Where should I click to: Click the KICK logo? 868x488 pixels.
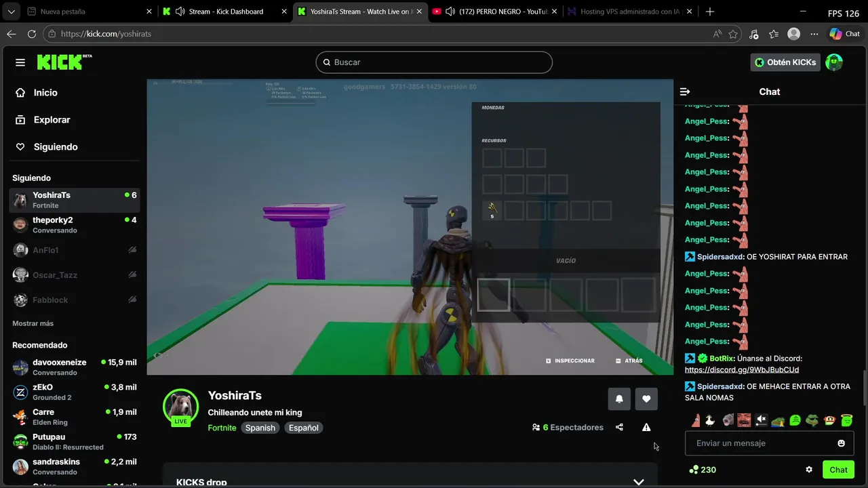click(x=64, y=62)
